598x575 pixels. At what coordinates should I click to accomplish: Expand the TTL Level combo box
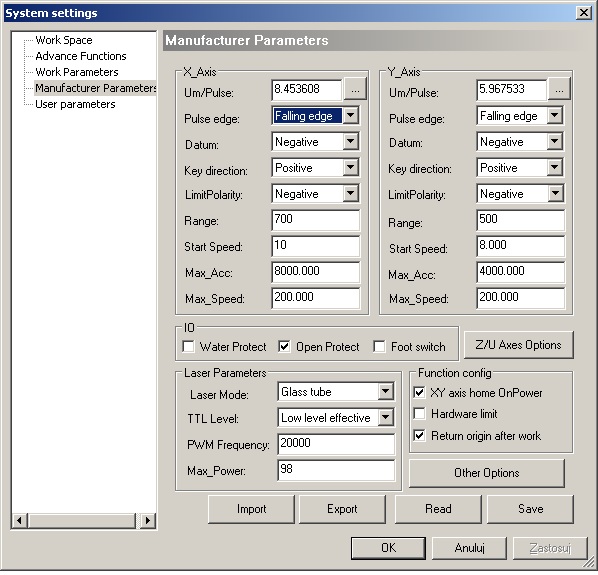click(386, 417)
